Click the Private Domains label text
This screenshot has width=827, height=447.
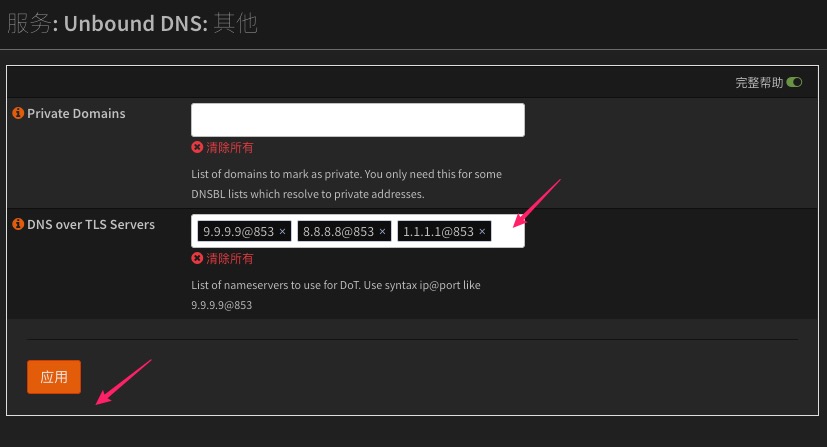click(76, 114)
